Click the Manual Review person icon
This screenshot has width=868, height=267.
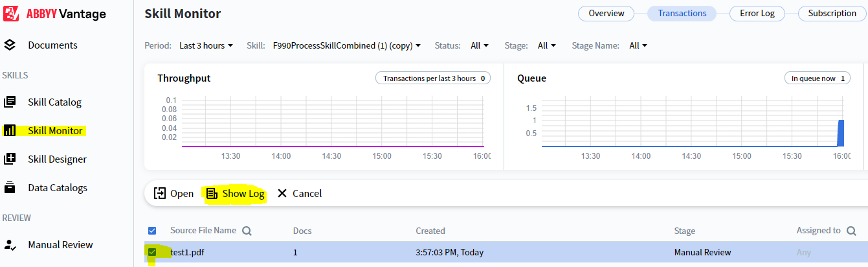10,245
